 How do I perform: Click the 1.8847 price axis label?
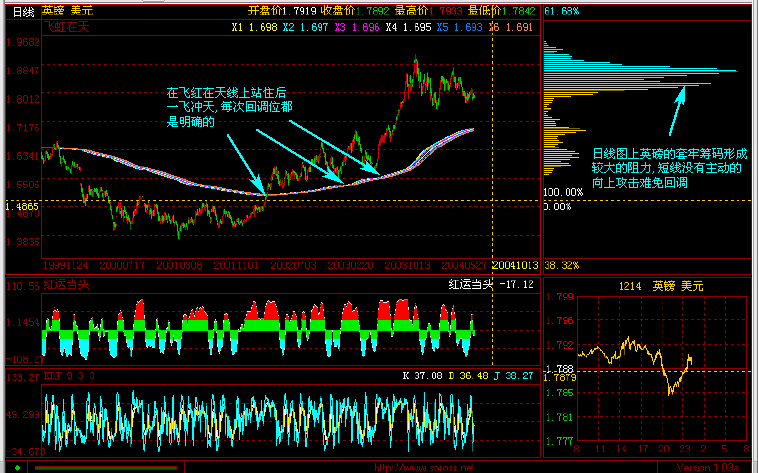pyautogui.click(x=23, y=71)
